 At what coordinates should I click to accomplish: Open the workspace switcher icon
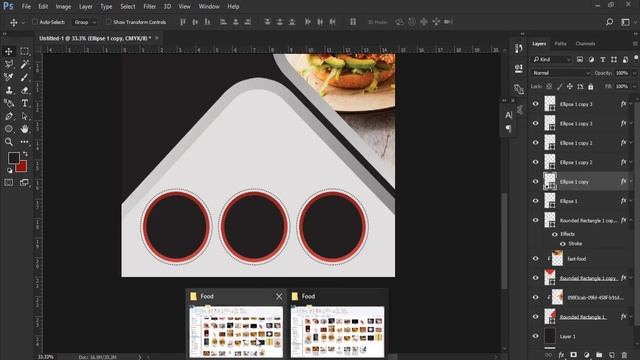pos(625,22)
